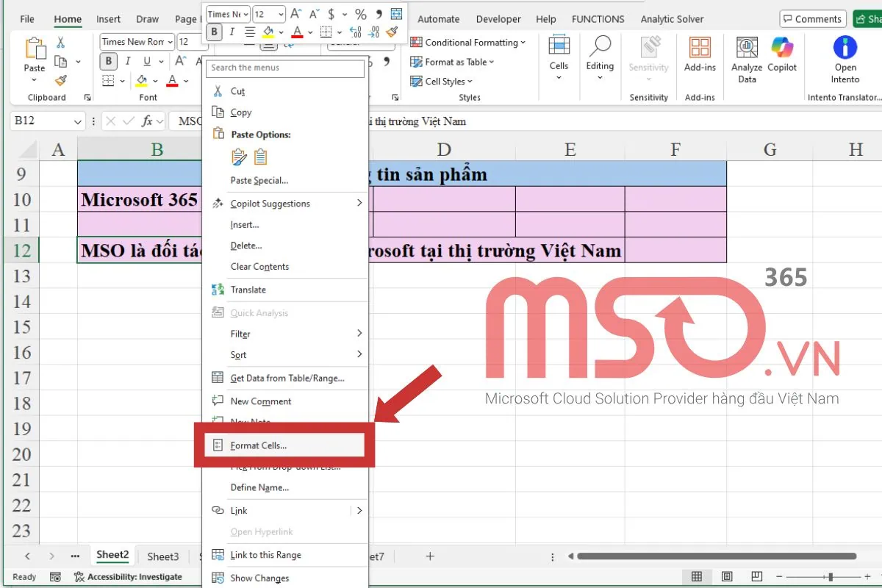This screenshot has width=882, height=588.
Task: Toggle Bold in the ribbon Font group
Action: pyautogui.click(x=109, y=62)
